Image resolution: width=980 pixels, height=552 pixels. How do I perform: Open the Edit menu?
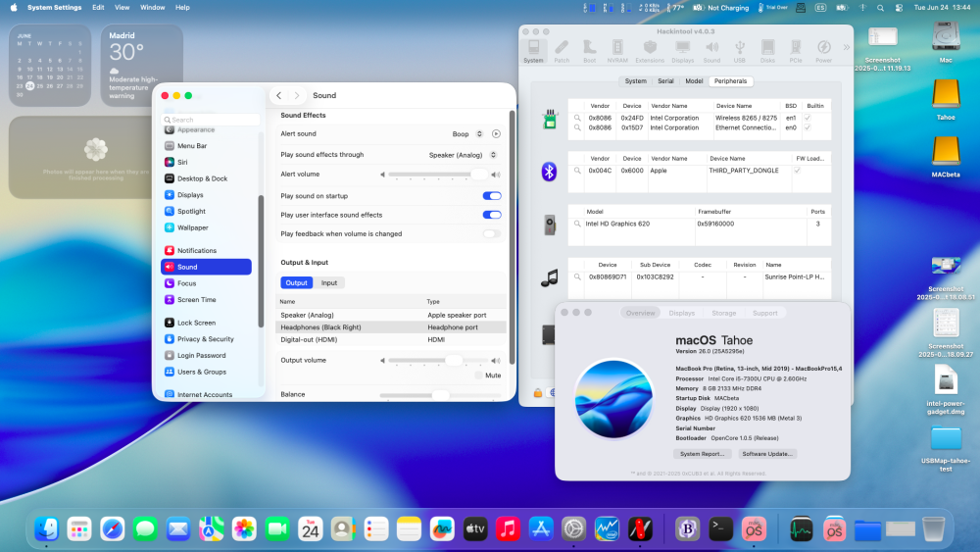[98, 8]
